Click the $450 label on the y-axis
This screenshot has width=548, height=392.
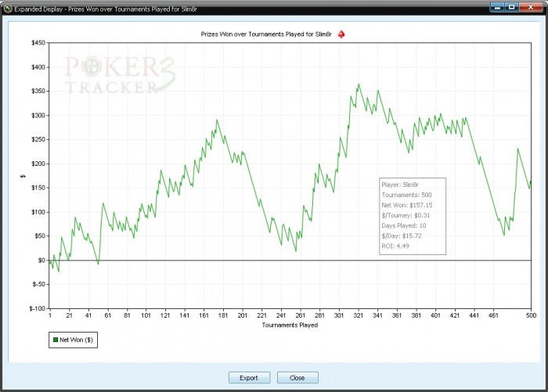38,43
